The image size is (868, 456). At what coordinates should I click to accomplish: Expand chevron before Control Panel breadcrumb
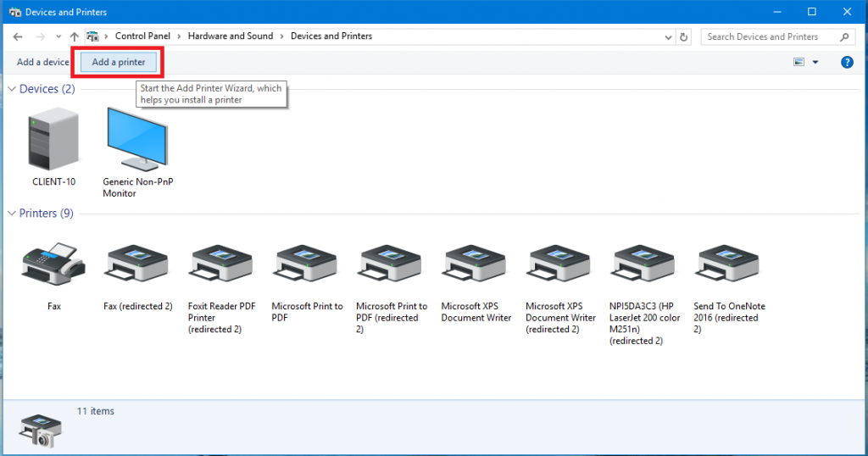[106, 36]
